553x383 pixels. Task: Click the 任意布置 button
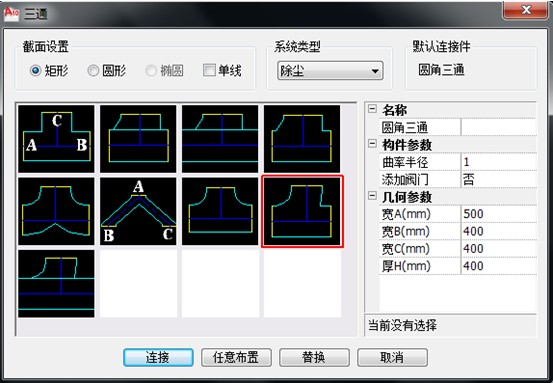[236, 358]
